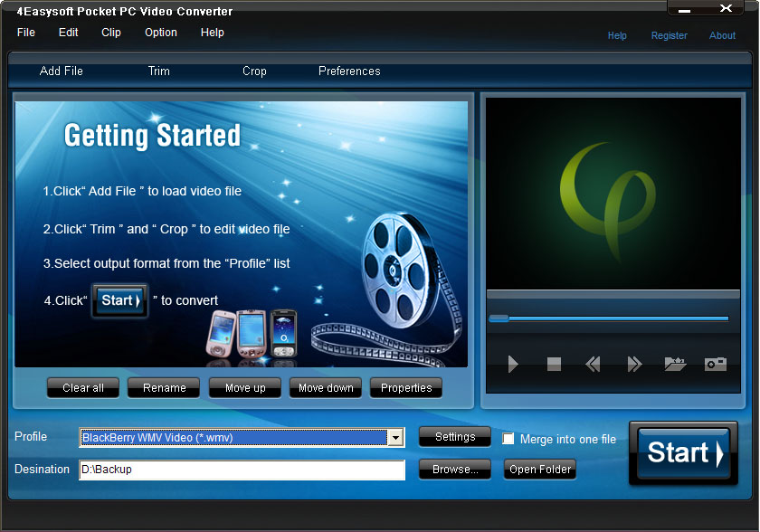Click the Move up button
The height and width of the screenshot is (532, 760).
[245, 387]
